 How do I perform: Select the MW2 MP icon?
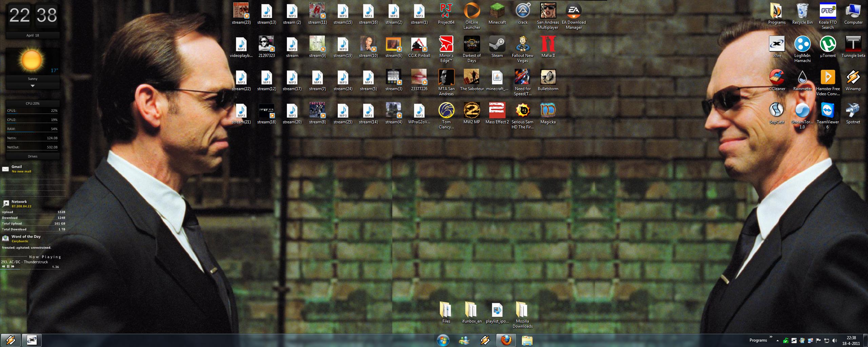coord(472,114)
